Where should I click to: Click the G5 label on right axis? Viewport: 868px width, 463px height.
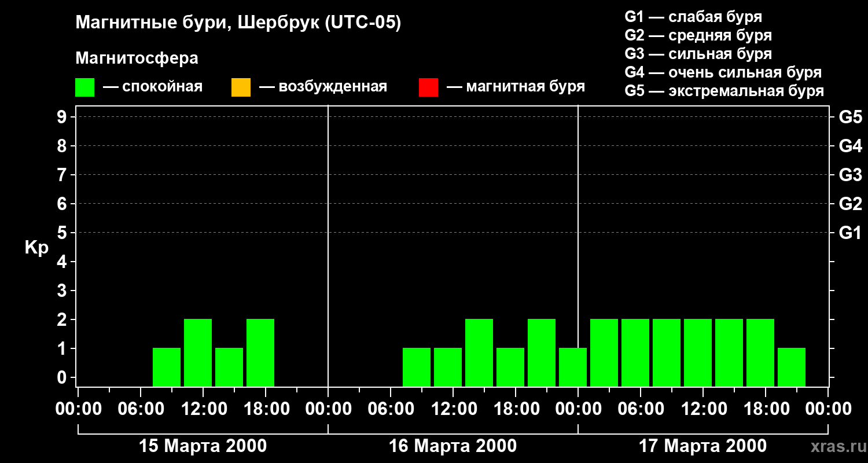[x=850, y=117]
